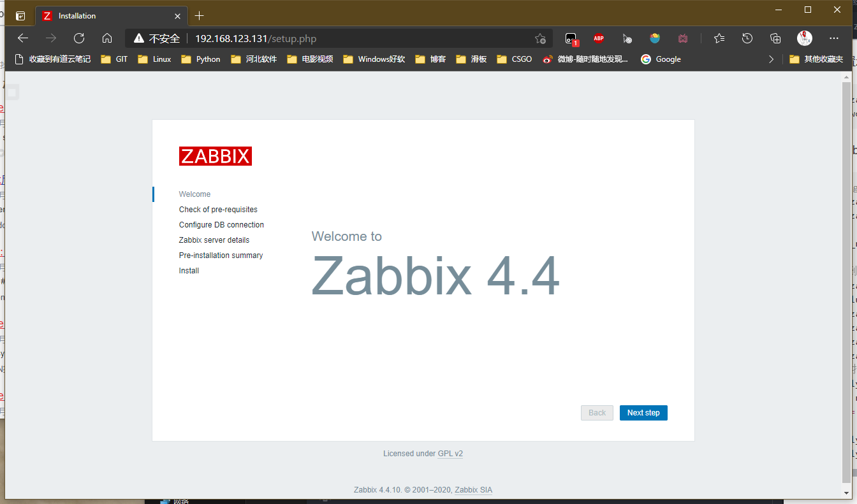Screen dimensions: 857x504
Task: Open the 电影视频 bookmarks folder
Action: tap(310, 59)
